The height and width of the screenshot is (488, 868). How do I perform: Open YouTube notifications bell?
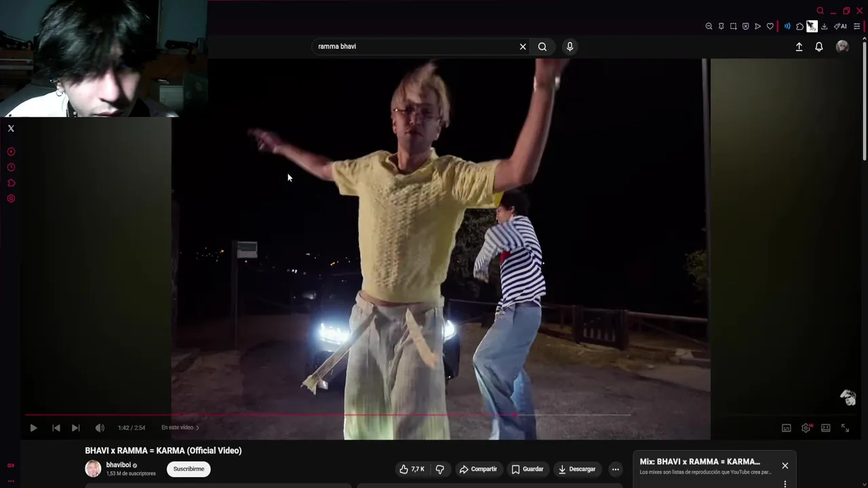tap(819, 47)
